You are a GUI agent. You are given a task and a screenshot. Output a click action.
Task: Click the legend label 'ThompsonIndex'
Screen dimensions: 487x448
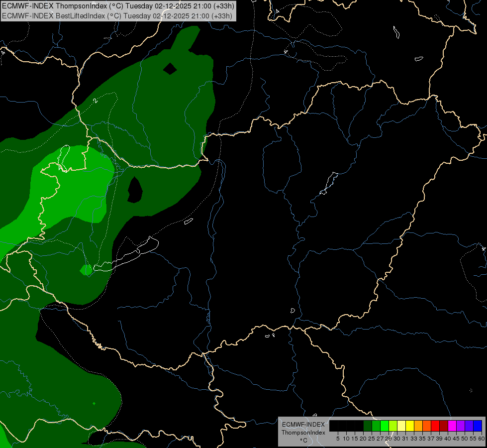[303, 433]
